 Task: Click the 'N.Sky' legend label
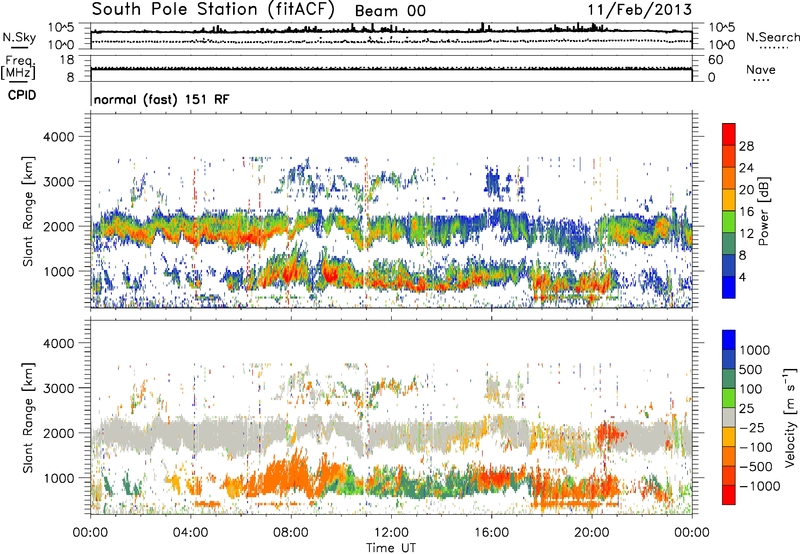(x=19, y=37)
